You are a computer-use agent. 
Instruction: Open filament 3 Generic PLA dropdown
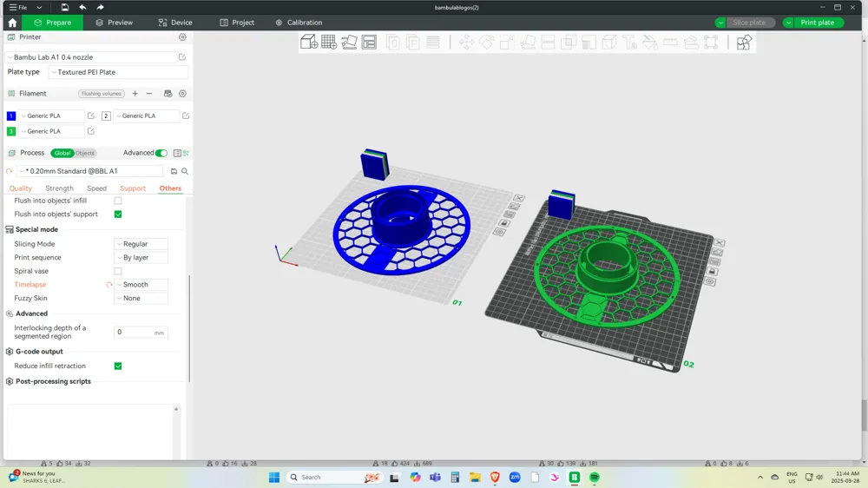coord(52,131)
